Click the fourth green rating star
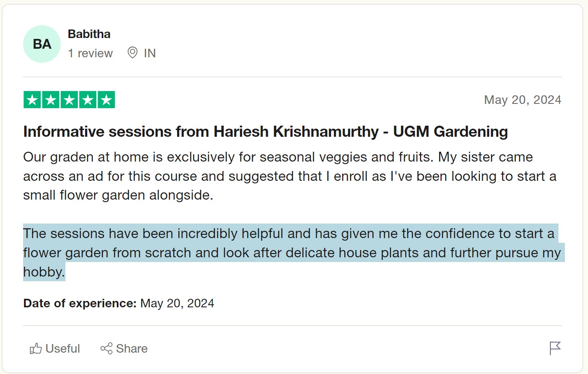Viewport: 588px width, 374px height. (x=88, y=100)
